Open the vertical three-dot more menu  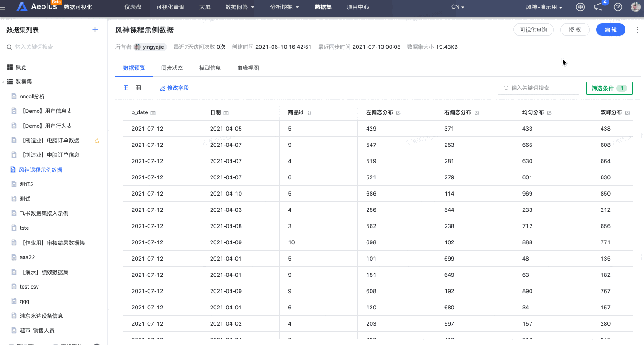(x=637, y=30)
